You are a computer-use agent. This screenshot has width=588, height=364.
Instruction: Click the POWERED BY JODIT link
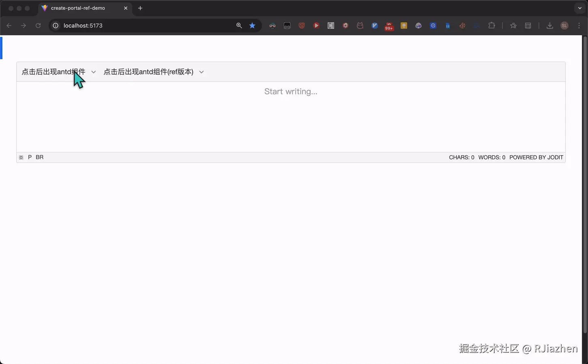[536, 157]
